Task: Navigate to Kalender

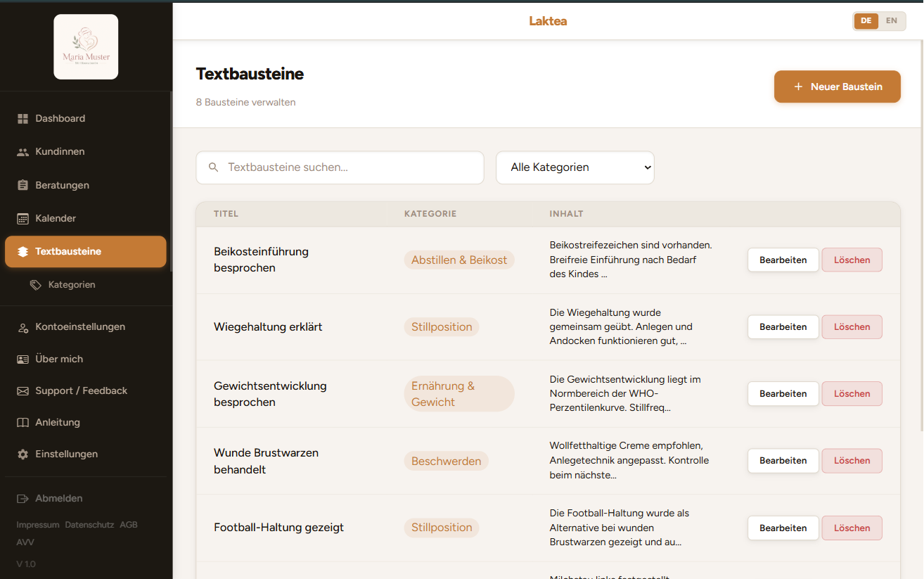Action: point(86,219)
